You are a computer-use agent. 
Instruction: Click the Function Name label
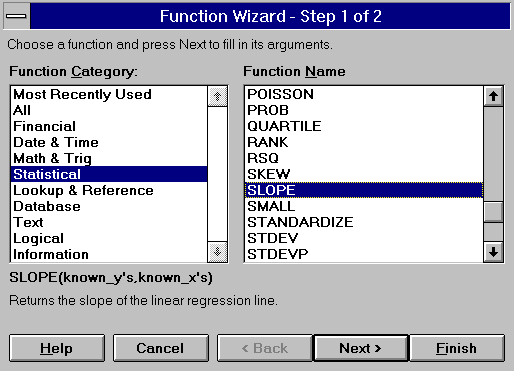tap(294, 72)
